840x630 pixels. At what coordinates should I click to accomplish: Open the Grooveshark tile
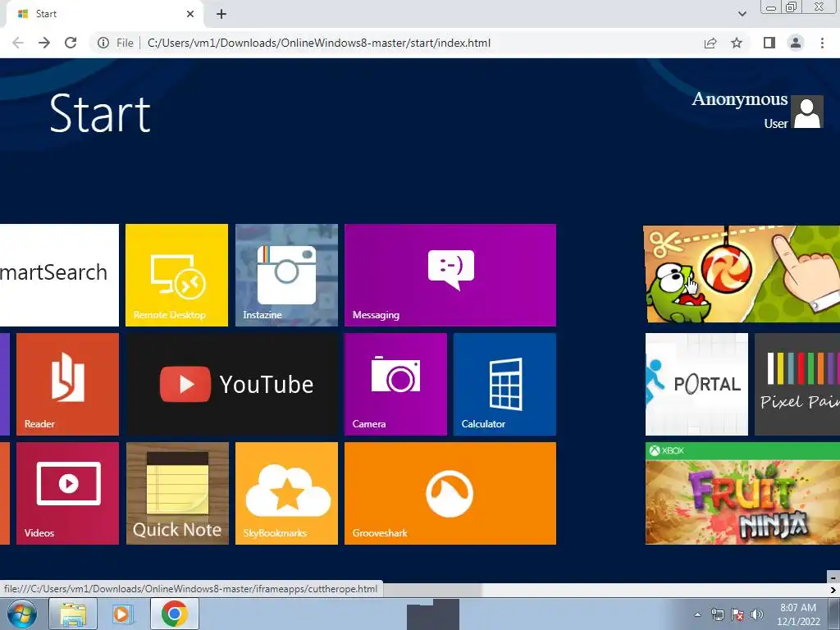click(x=450, y=493)
